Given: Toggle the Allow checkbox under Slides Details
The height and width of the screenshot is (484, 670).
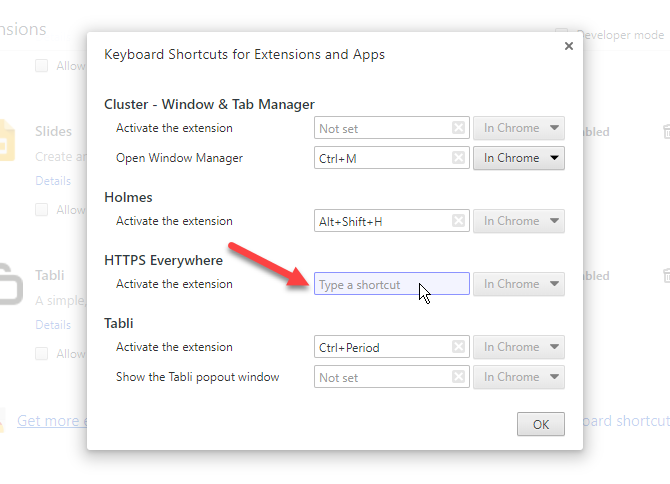Looking at the screenshot, I should click(41, 210).
